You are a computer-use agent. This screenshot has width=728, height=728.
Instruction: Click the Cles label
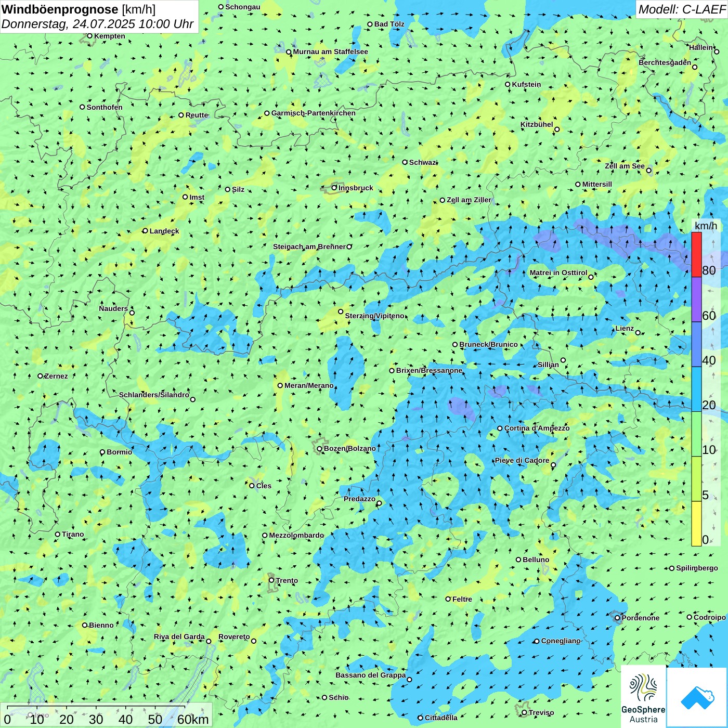[x=264, y=486]
